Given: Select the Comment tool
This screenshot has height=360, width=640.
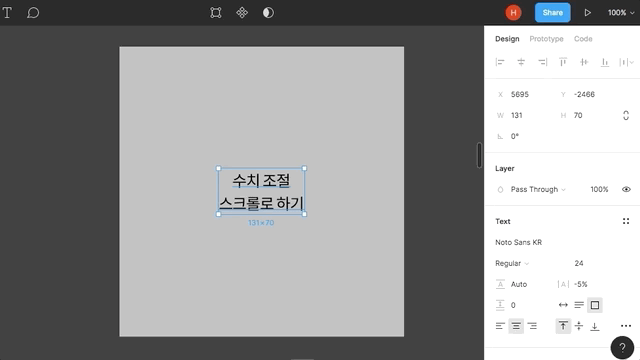Looking at the screenshot, I should (33, 13).
